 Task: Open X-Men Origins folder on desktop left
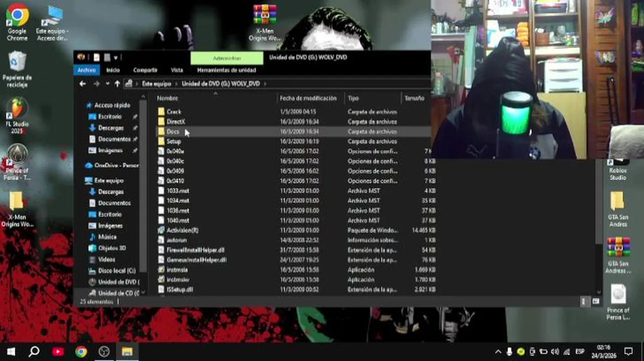[17, 209]
